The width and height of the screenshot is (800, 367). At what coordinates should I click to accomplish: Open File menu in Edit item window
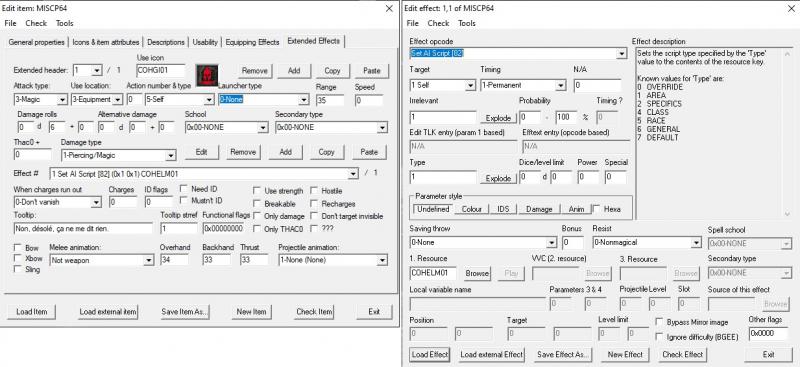point(10,23)
